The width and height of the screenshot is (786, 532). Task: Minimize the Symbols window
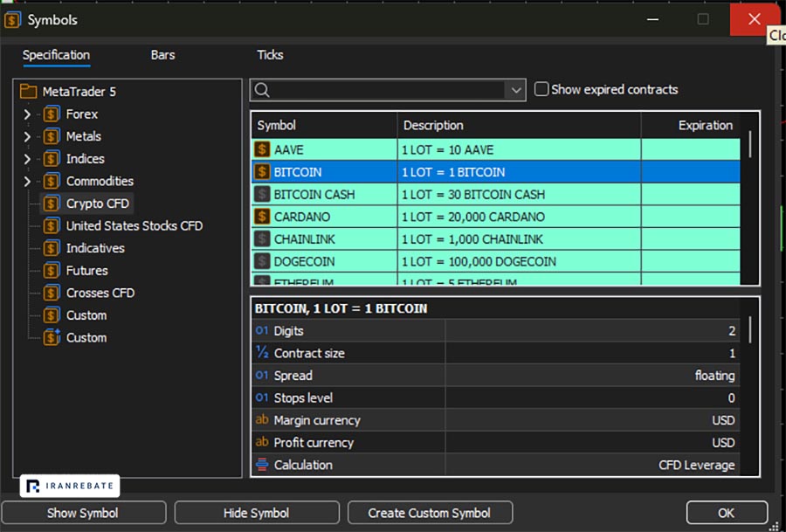pyautogui.click(x=652, y=19)
